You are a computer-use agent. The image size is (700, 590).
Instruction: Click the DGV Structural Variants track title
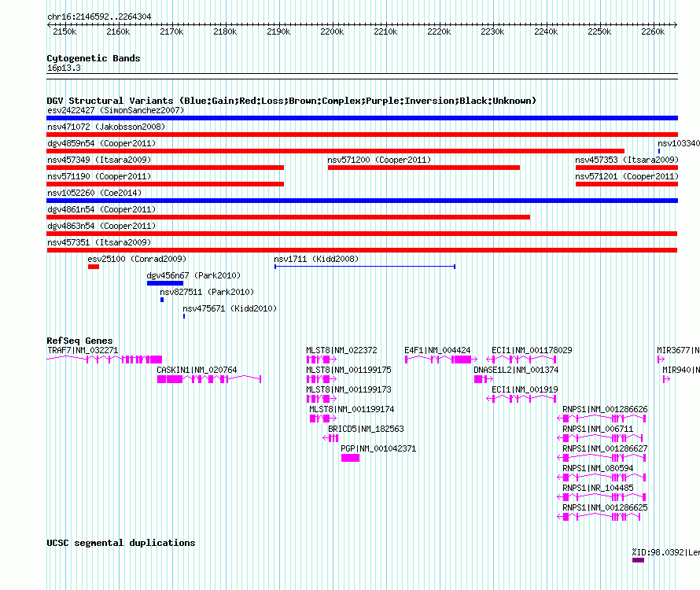coord(292,101)
